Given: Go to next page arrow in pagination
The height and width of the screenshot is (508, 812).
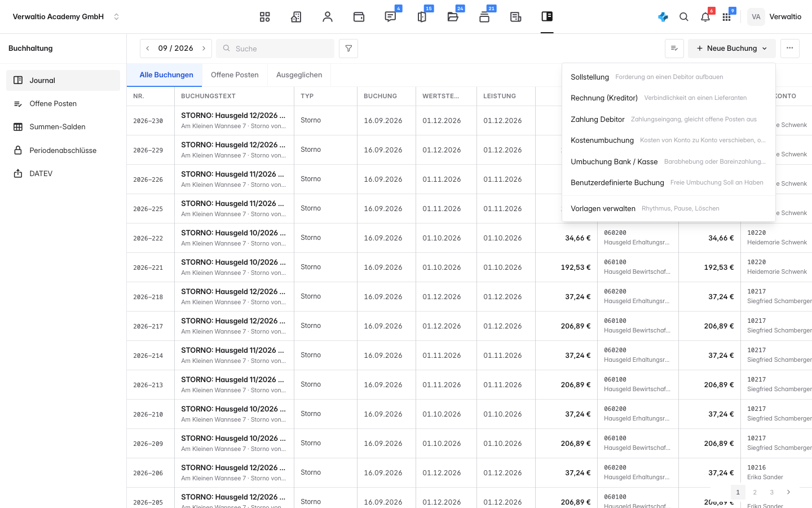Looking at the screenshot, I should point(788,492).
